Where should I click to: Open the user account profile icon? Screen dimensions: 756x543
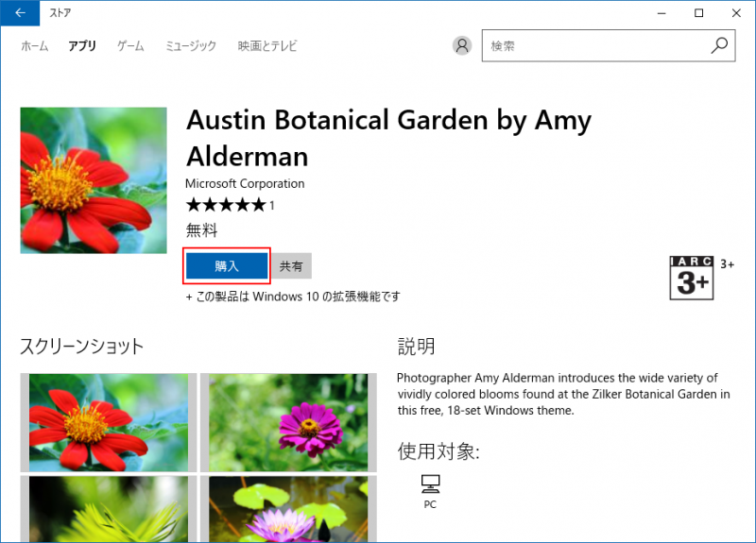(462, 45)
